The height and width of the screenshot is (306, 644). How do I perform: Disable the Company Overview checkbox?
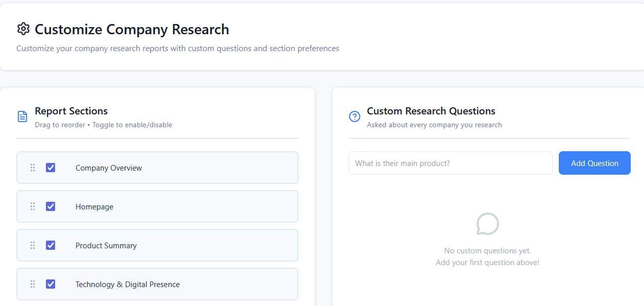tap(51, 168)
